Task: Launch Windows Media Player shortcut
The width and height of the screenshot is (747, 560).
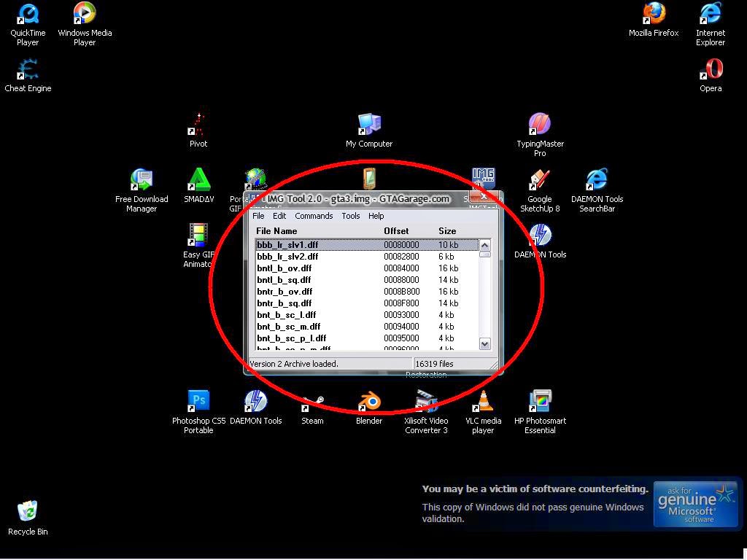Action: coord(85,25)
